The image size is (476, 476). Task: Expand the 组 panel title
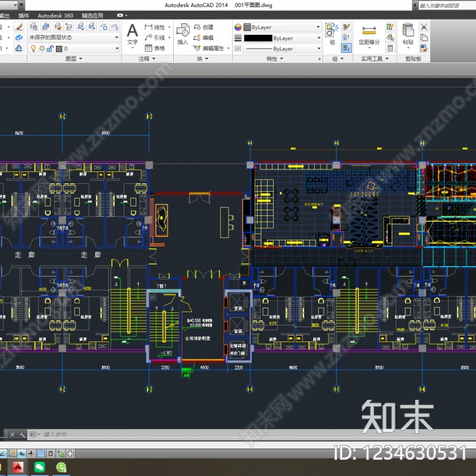point(337,58)
